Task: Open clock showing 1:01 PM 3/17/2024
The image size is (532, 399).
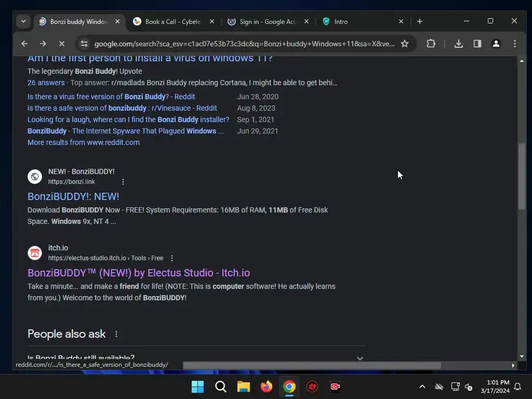Action: tap(495, 387)
